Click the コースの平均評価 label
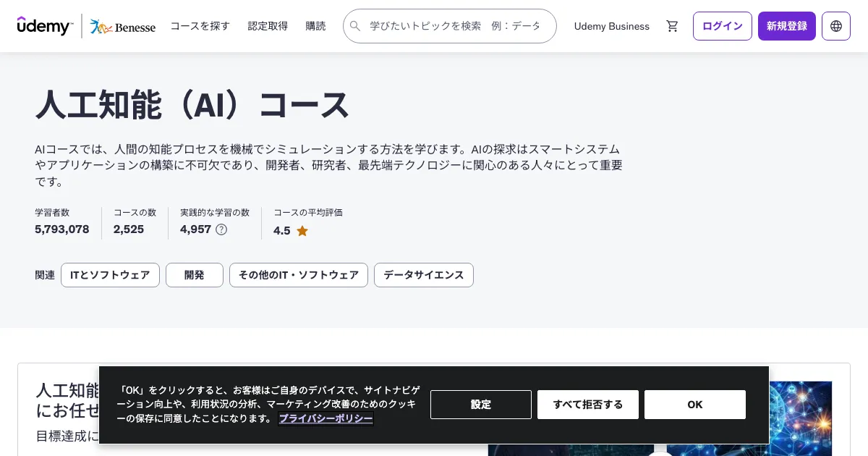Screen dimensions: 868x456 (x=308, y=213)
